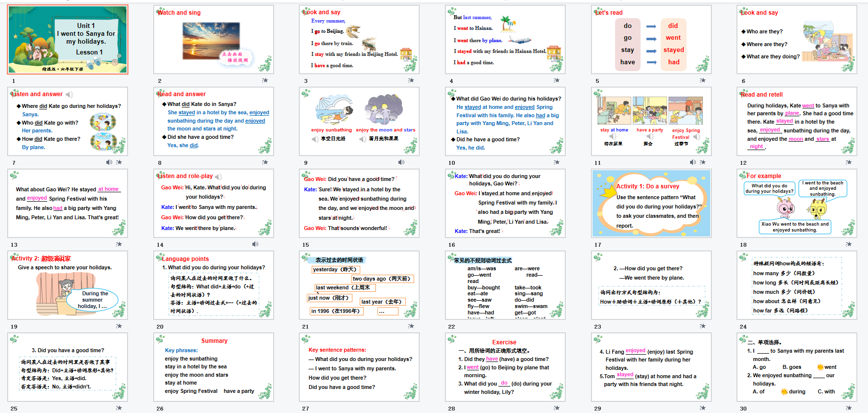
Task: Click the animation star under slide 3
Action: click(411, 80)
